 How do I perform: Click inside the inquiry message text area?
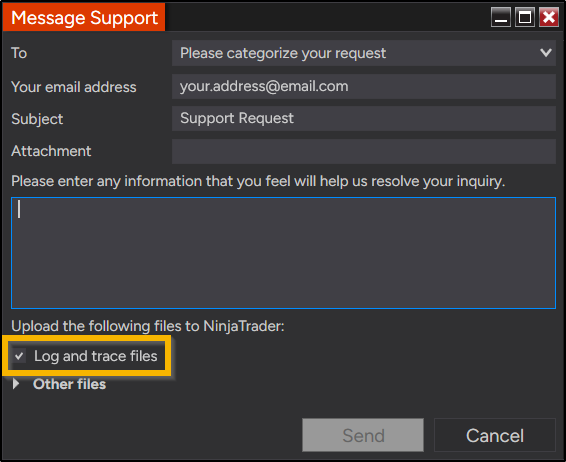tap(283, 253)
